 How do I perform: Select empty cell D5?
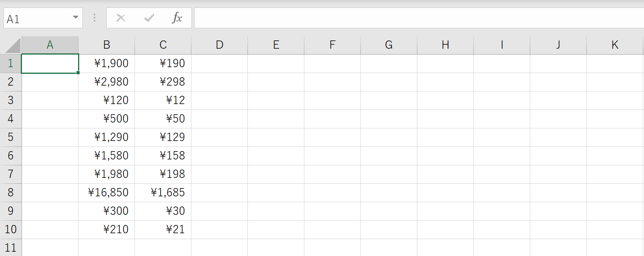point(219,137)
